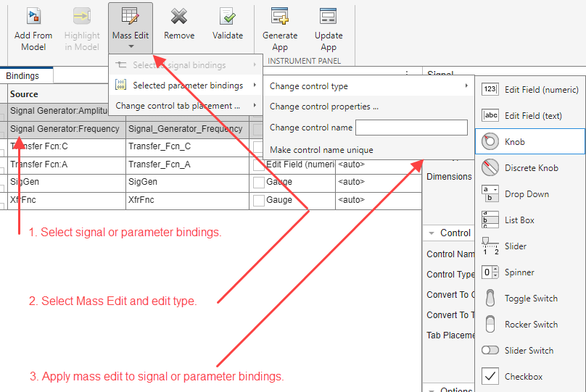Click the Validate checkmark icon
Screen dimensions: 586x392
click(x=228, y=17)
